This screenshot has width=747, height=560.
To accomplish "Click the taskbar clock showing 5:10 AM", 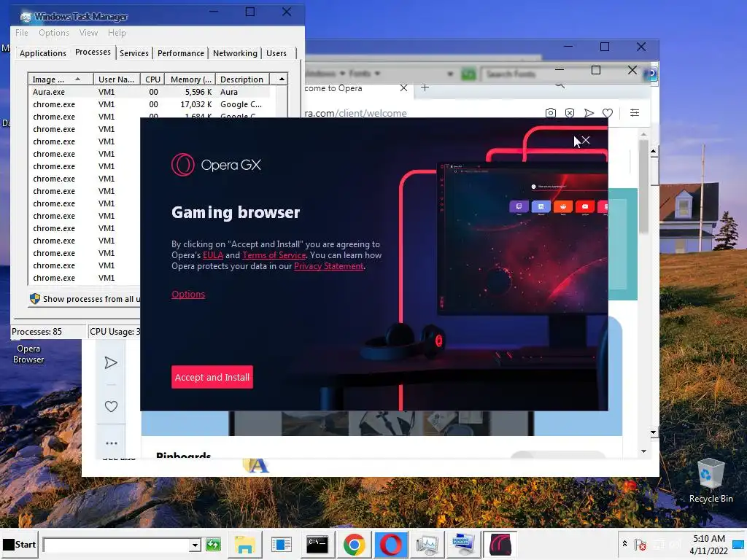I will 709,545.
